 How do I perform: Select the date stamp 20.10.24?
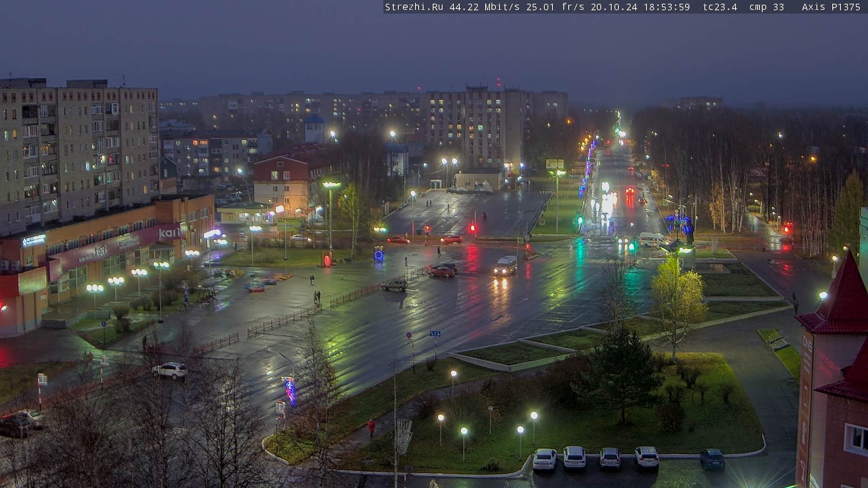614,7
